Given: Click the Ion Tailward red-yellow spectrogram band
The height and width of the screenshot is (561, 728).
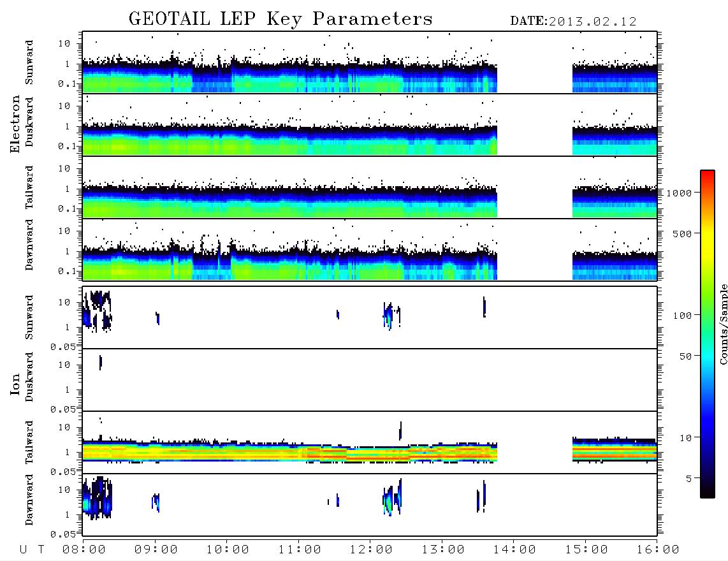Looking at the screenshot, I should (x=289, y=453).
